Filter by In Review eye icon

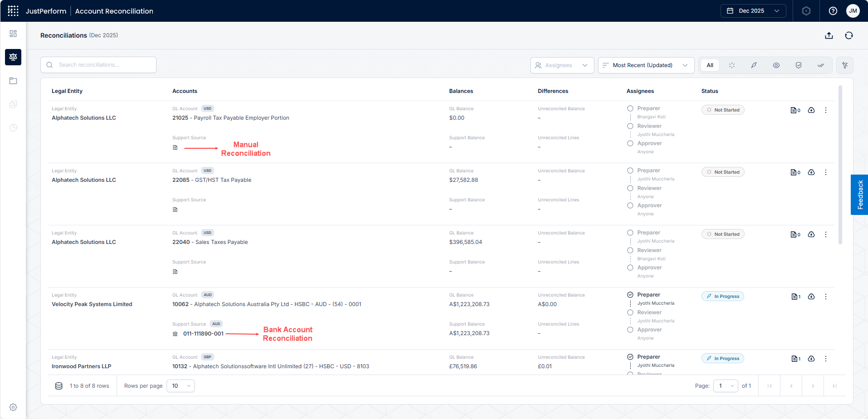click(776, 65)
